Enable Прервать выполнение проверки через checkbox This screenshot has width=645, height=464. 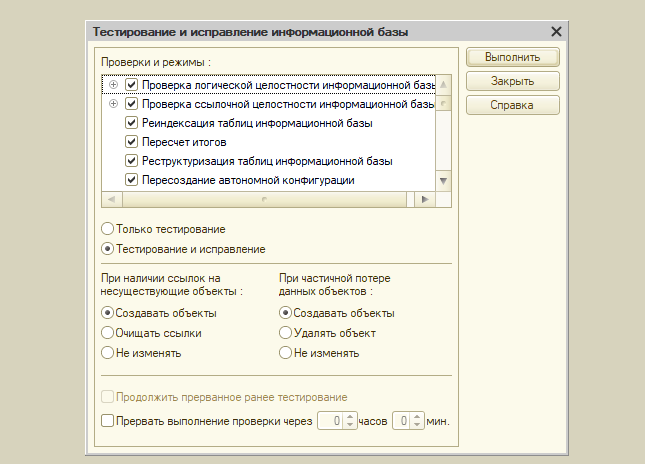(108, 421)
